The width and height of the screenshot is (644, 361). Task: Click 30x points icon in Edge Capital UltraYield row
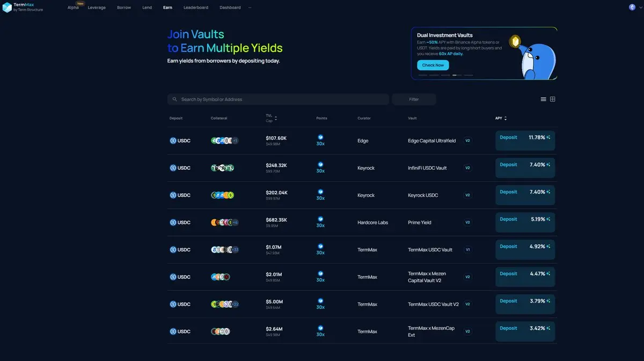coord(320,138)
